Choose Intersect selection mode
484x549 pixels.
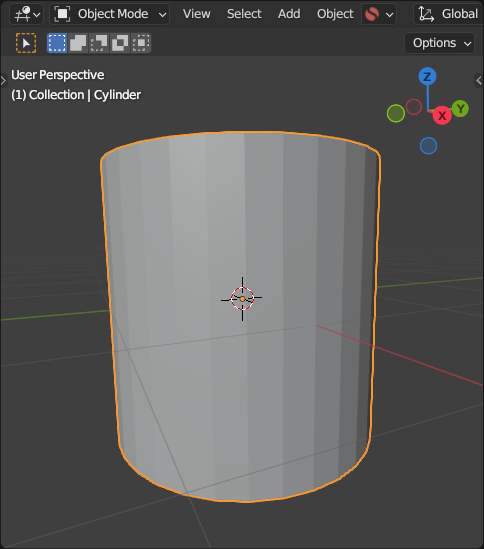[x=141, y=43]
